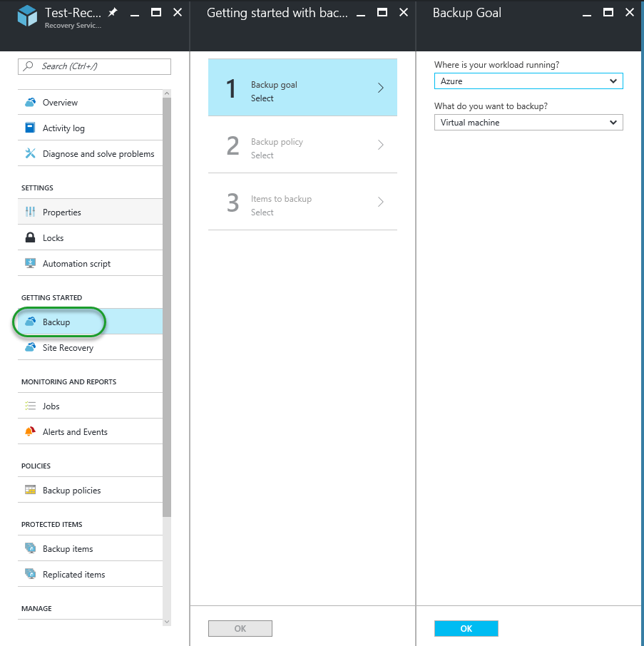
Task: Open the Jobs monitoring view
Action: (x=50, y=406)
